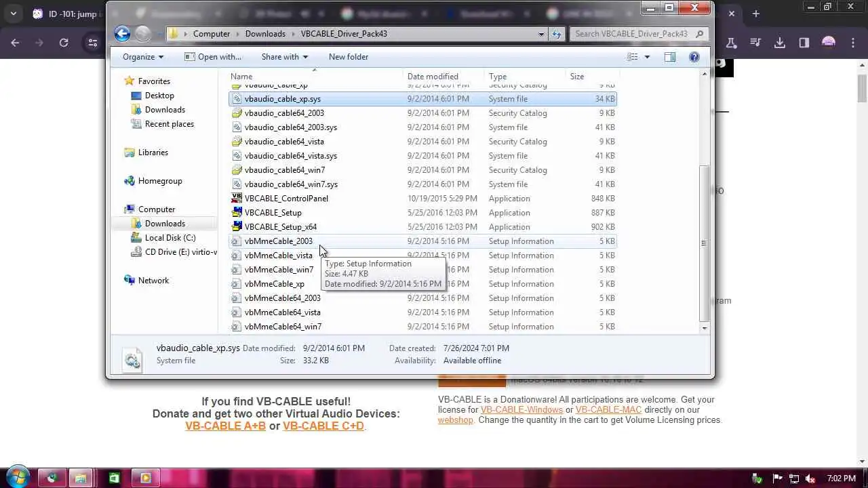868x488 pixels.
Task: Click the search magnifier in Explorer search box
Action: (700, 34)
